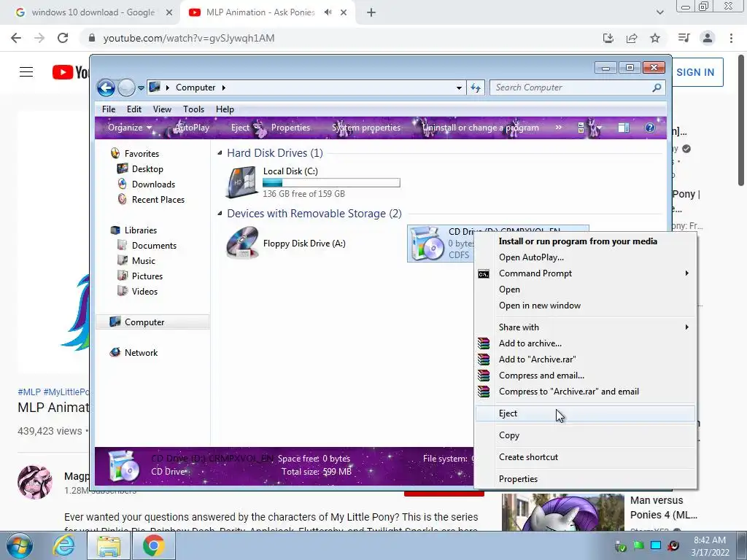The image size is (747, 560).
Task: Click System properties in command bar
Action: pos(366,128)
